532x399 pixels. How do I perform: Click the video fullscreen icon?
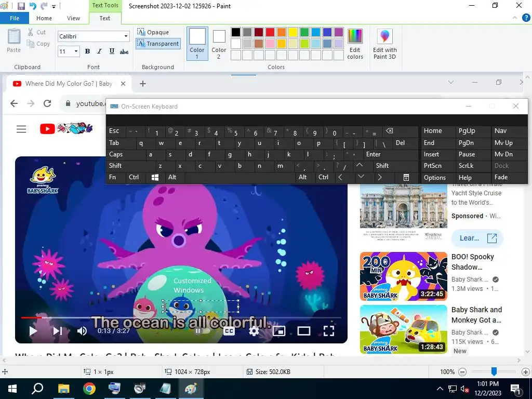[328, 331]
